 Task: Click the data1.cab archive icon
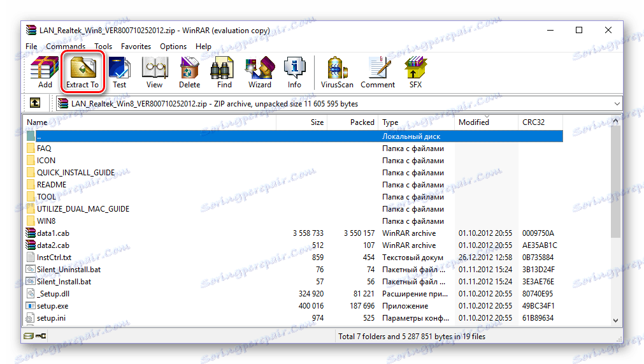click(31, 233)
